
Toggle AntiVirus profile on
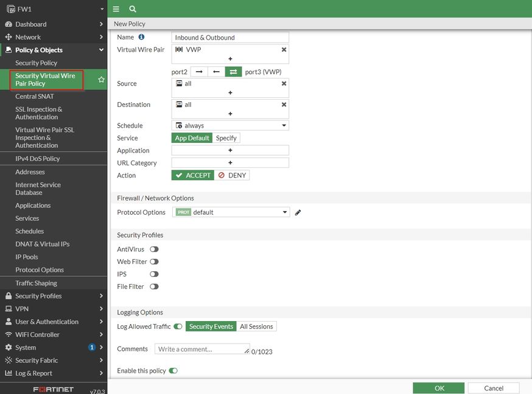click(154, 249)
